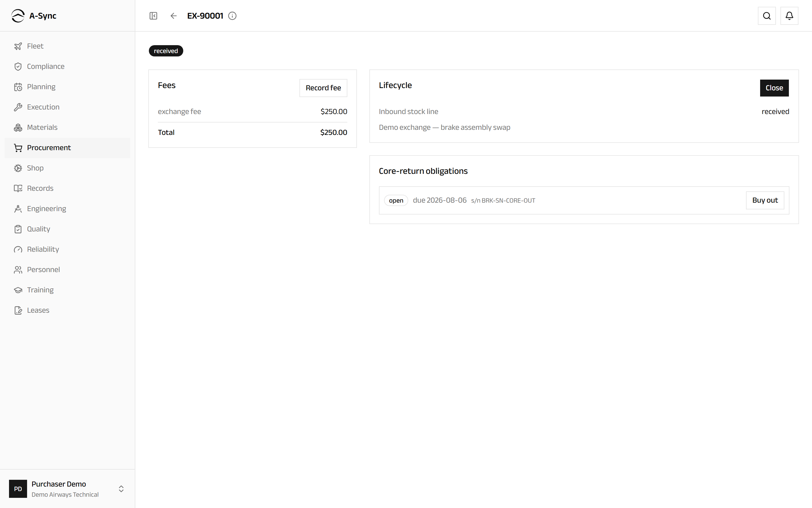
Task: Go back using the arrow icon
Action: click(173, 16)
